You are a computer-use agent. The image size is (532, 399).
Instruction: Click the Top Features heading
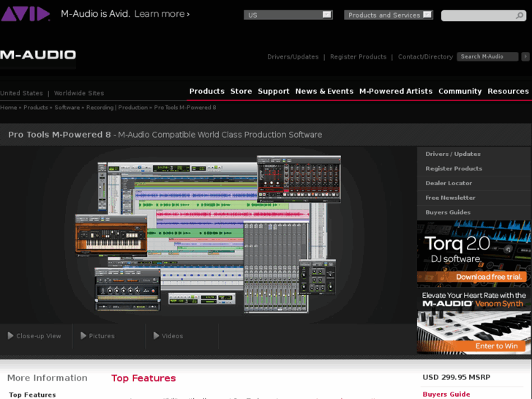coord(143,378)
